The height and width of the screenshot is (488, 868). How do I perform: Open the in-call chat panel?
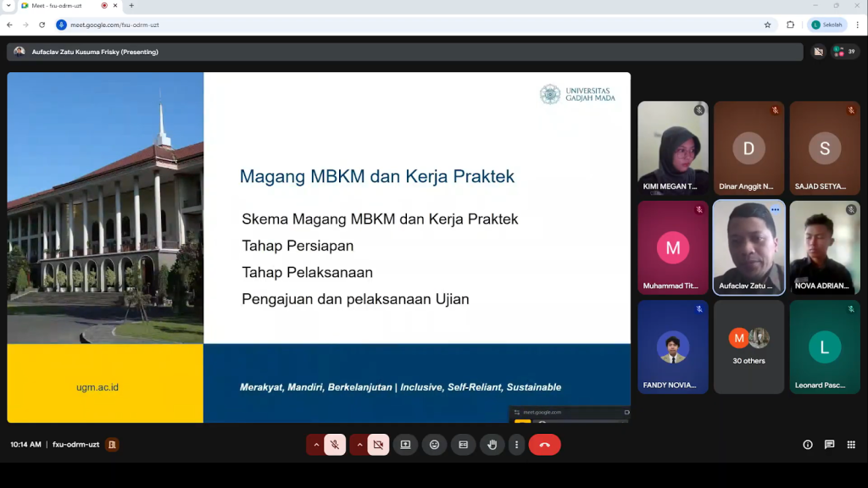pyautogui.click(x=829, y=445)
